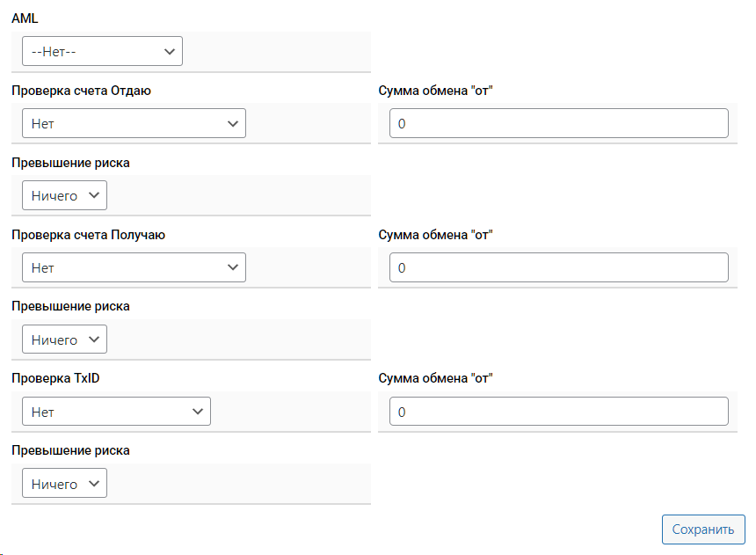The height and width of the screenshot is (555, 756).
Task: Click the Проверка счета Получаю label
Action: 88,235
